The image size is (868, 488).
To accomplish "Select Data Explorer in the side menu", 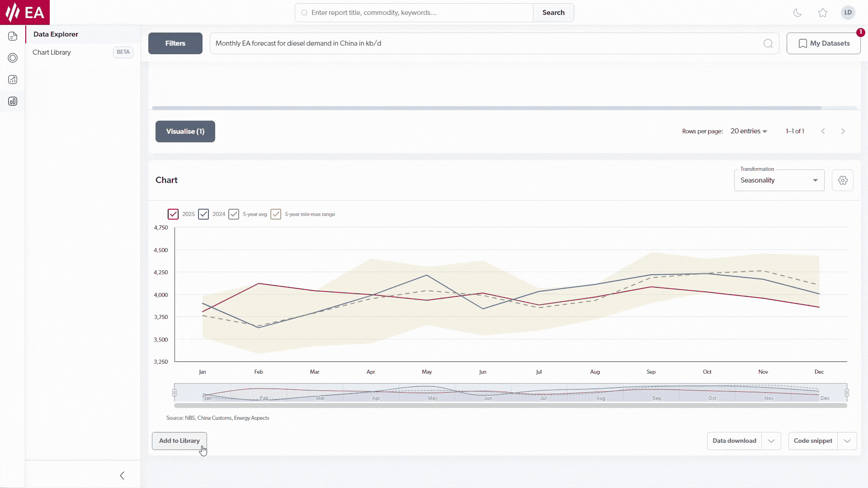I will (83, 34).
